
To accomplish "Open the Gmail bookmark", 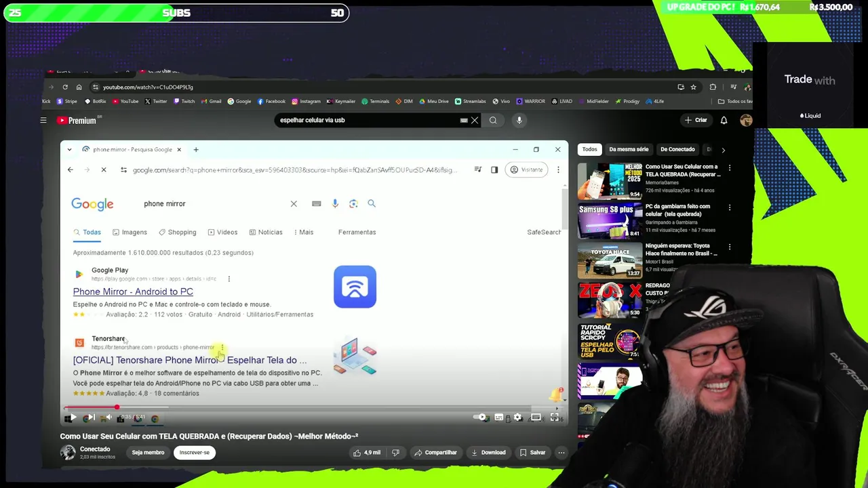I will coord(212,101).
